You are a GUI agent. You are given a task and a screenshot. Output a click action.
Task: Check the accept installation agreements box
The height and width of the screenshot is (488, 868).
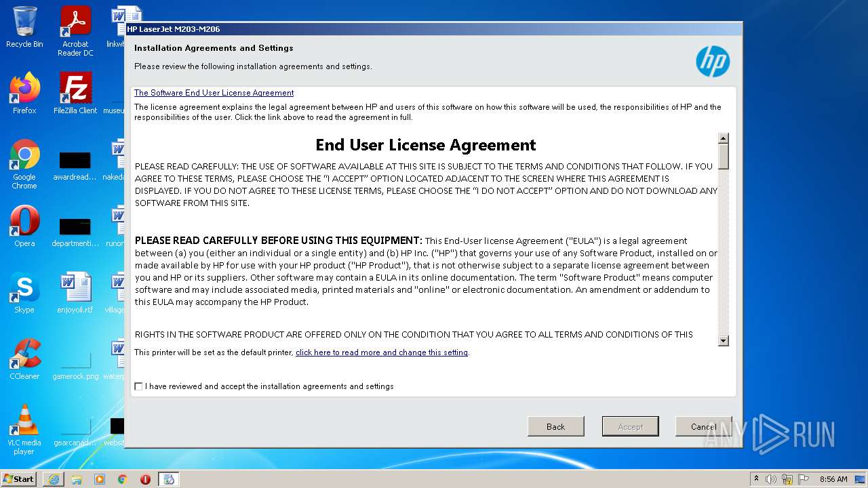(139, 386)
